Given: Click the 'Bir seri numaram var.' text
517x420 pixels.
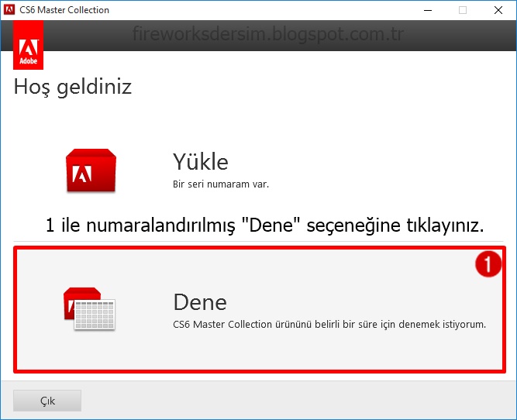Looking at the screenshot, I should click(x=221, y=184).
